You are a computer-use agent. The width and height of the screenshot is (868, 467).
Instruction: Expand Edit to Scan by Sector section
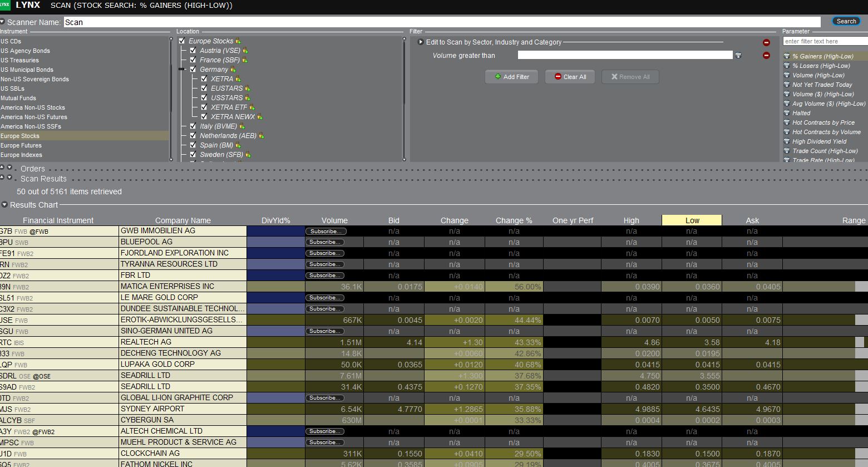(421, 42)
